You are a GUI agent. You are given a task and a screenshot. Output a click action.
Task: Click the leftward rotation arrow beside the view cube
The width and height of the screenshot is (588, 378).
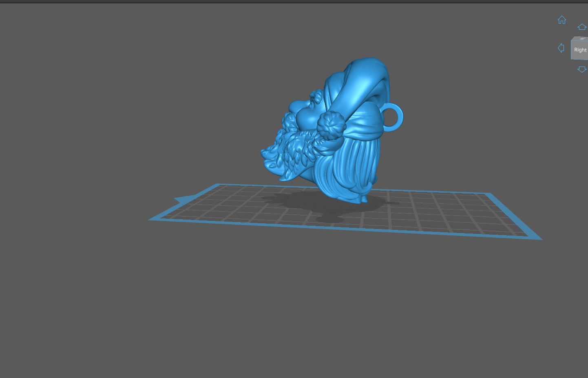click(561, 48)
